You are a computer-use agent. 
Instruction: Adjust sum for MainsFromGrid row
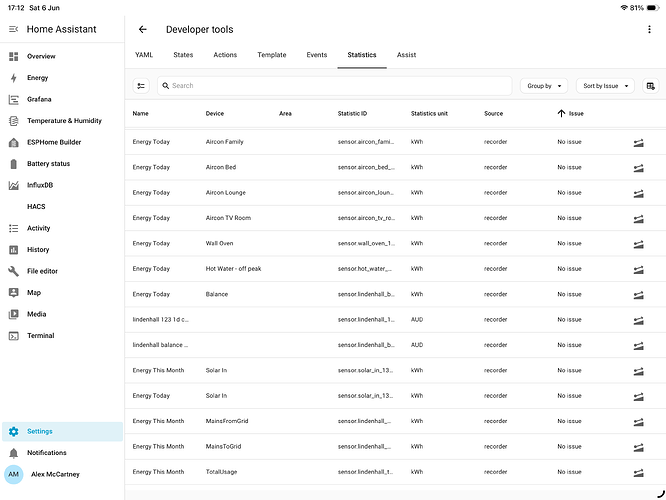point(638,422)
